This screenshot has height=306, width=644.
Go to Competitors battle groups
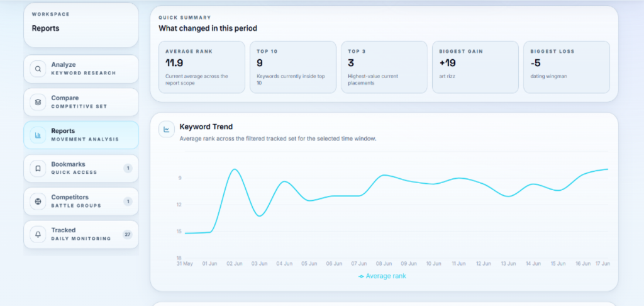[x=81, y=201]
